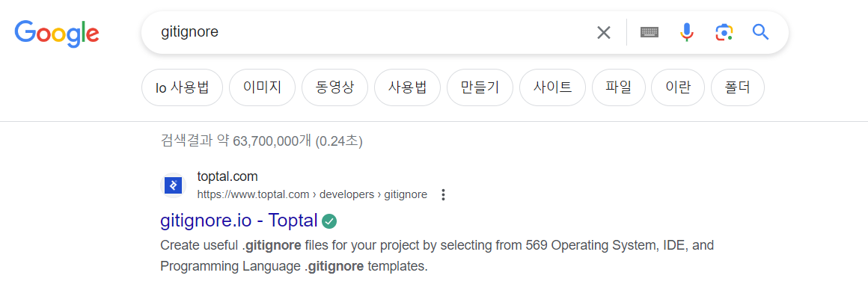
Task: Select the 만들기 filter chip
Action: [480, 87]
